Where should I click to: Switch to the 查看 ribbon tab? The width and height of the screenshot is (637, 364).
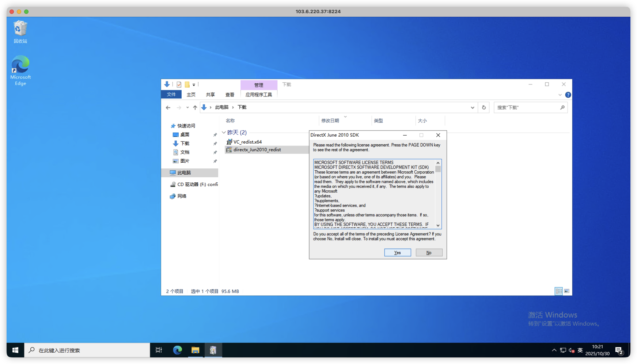coord(230,95)
